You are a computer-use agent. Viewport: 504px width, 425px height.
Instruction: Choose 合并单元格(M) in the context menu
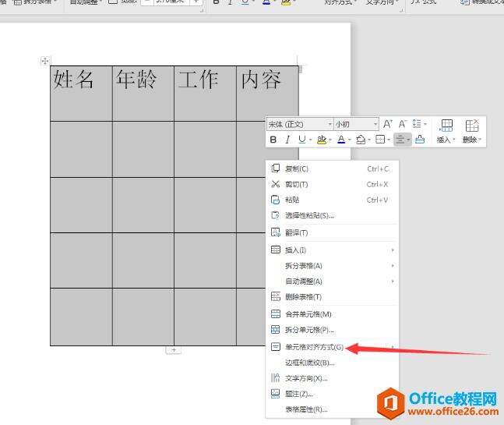tap(308, 313)
